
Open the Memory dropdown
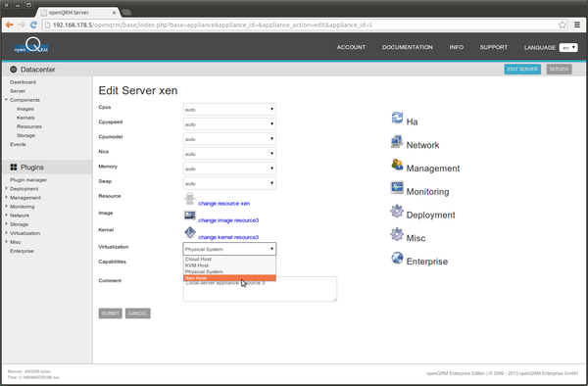tap(229, 169)
